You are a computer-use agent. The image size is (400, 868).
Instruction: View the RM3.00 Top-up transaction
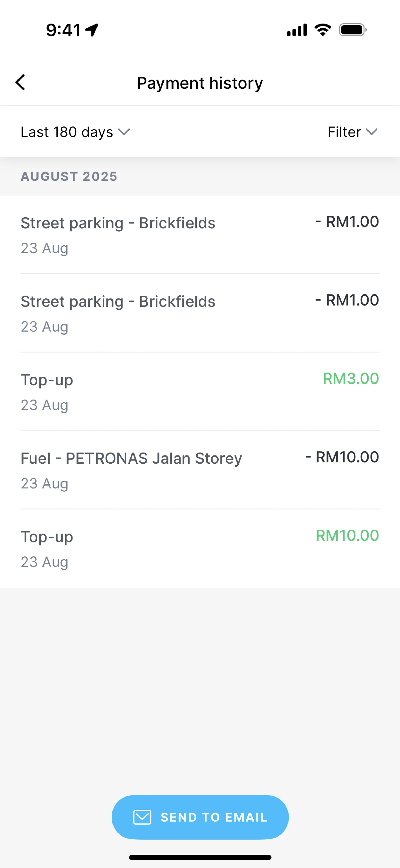200,392
